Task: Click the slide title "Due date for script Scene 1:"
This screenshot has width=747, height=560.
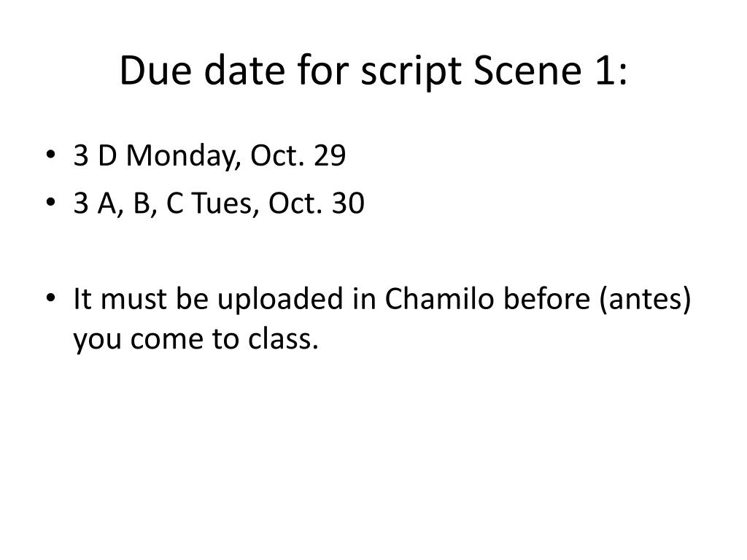Action: tap(373, 71)
